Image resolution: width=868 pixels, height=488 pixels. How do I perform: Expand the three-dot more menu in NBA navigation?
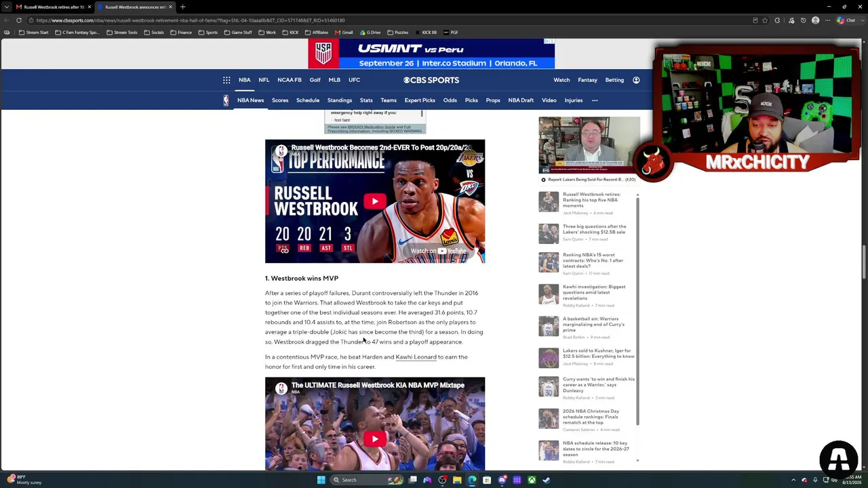pyautogui.click(x=595, y=100)
